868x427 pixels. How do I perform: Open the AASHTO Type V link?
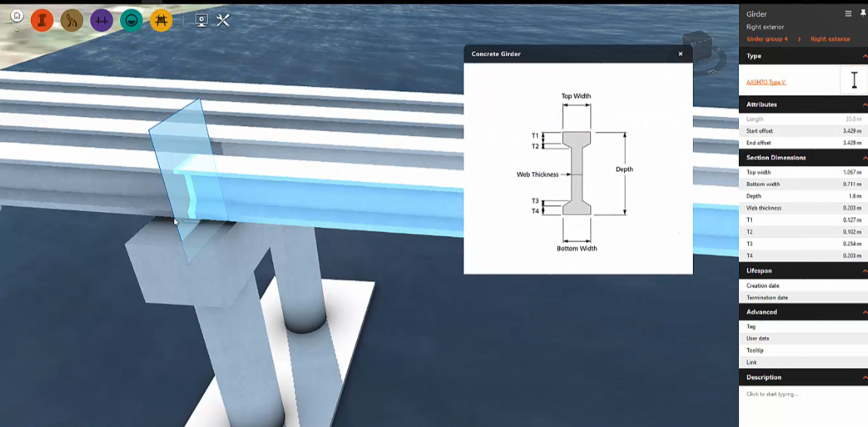tap(766, 82)
